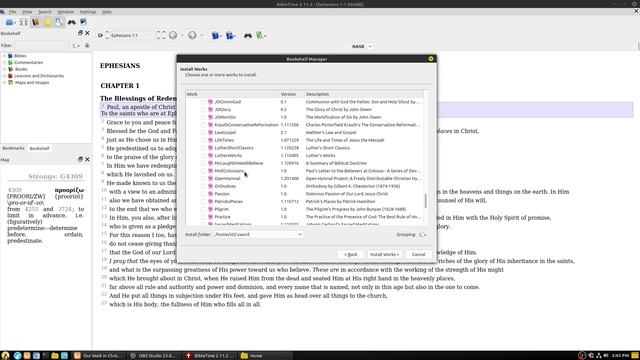Expand the Bibles tree node
The image size is (640, 360).
coord(4,56)
